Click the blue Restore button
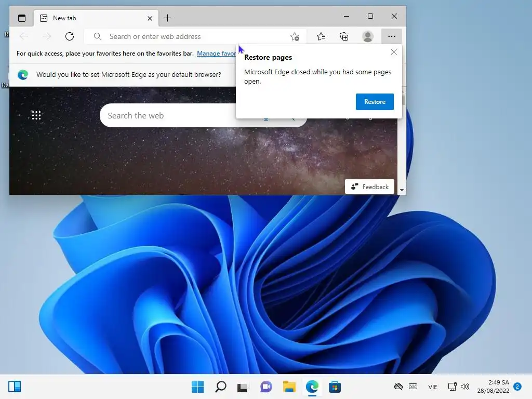The width and height of the screenshot is (532, 399). [x=375, y=102]
